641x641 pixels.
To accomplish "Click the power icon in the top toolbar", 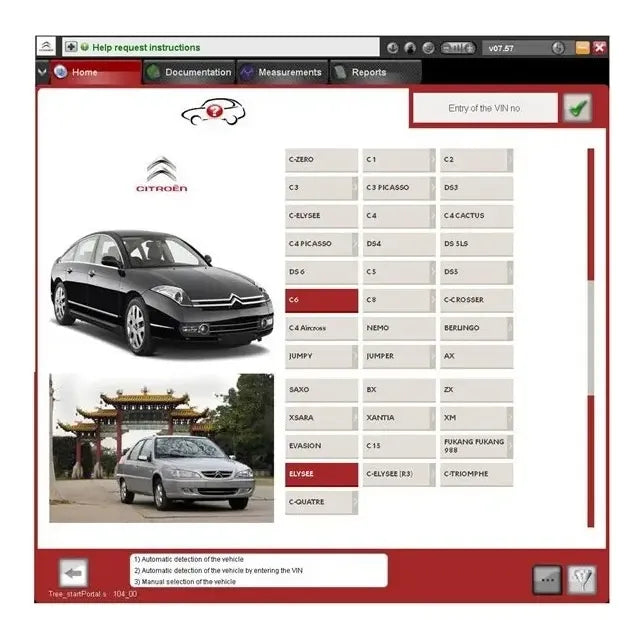I will tap(392, 48).
